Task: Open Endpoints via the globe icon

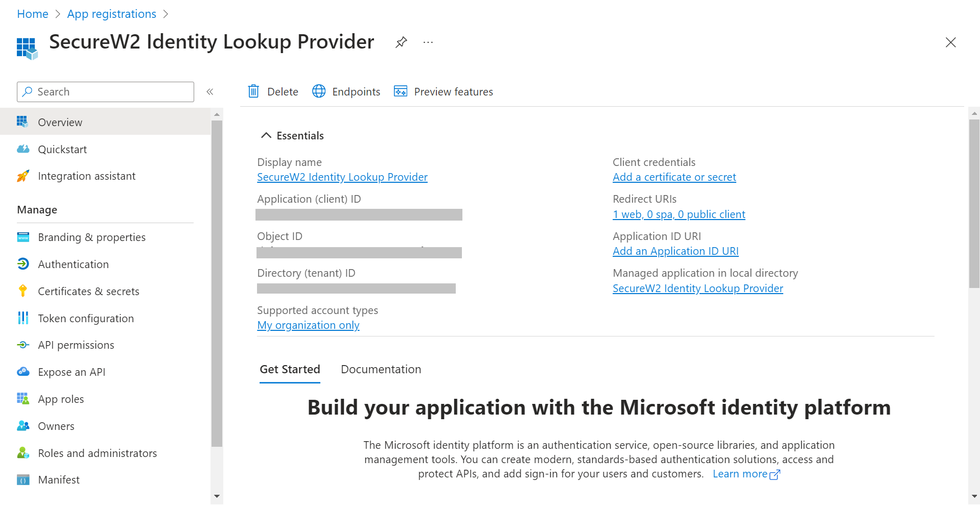Action: click(319, 91)
